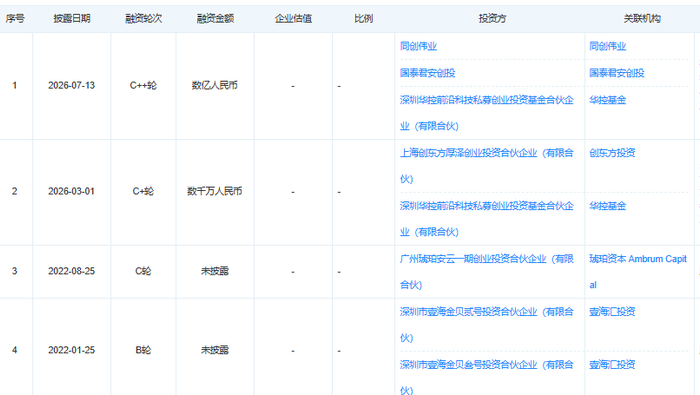
Task: Open the 同创伟业 link in the 投资方 column
Action: click(x=418, y=46)
